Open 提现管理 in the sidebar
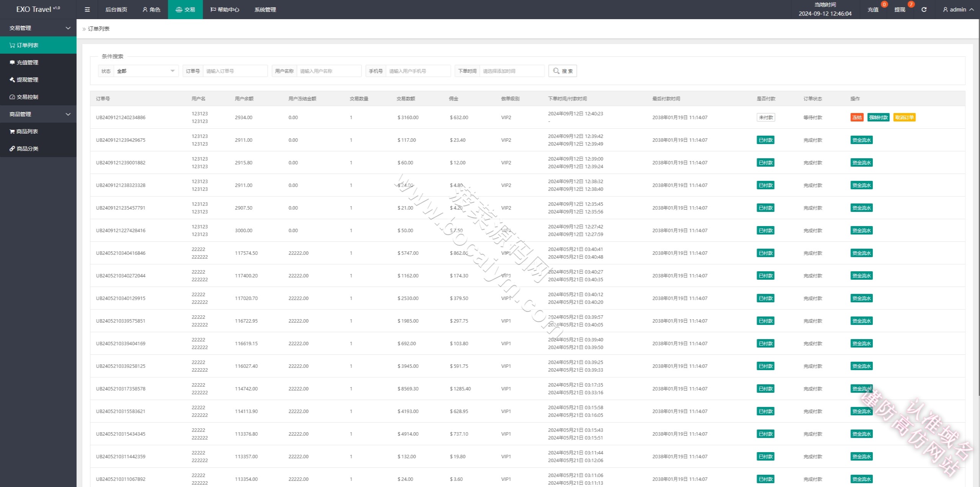Image resolution: width=980 pixels, height=487 pixels. [38, 80]
